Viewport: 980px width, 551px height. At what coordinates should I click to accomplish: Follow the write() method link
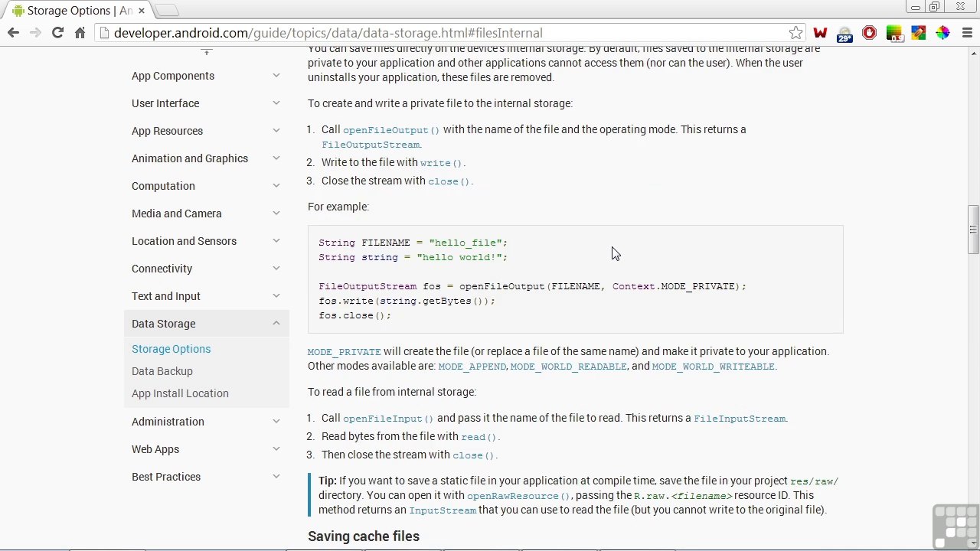(441, 163)
